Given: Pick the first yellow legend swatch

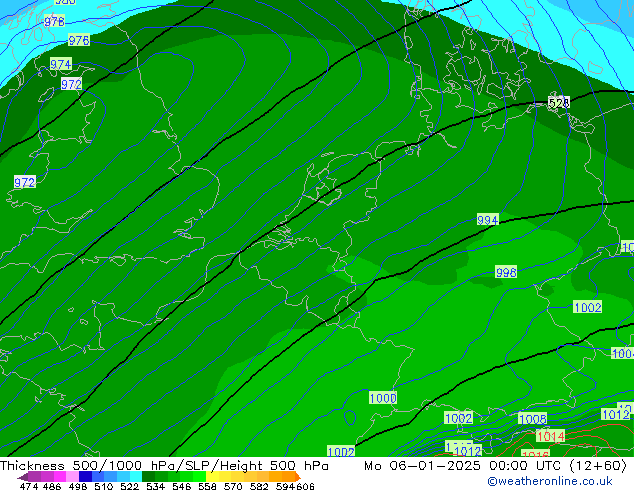Looking at the screenshot, I should click(x=212, y=477).
